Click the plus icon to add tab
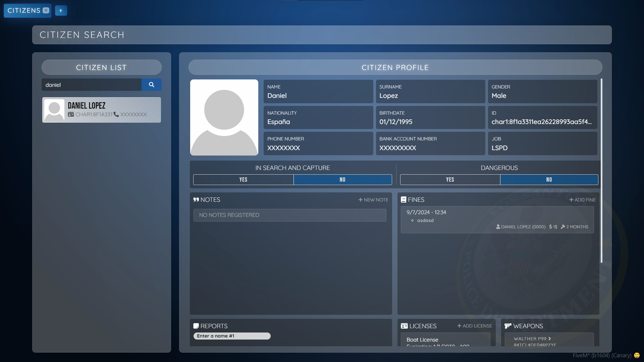 [61, 11]
